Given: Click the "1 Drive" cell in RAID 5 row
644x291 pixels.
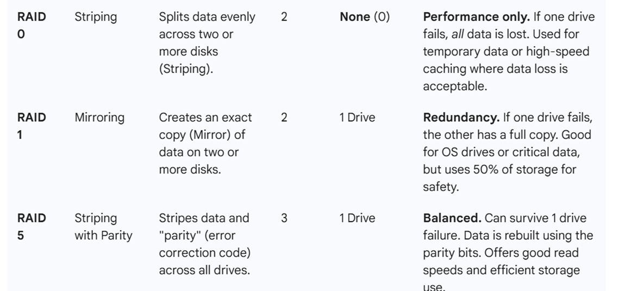Looking at the screenshot, I should pos(357,218).
